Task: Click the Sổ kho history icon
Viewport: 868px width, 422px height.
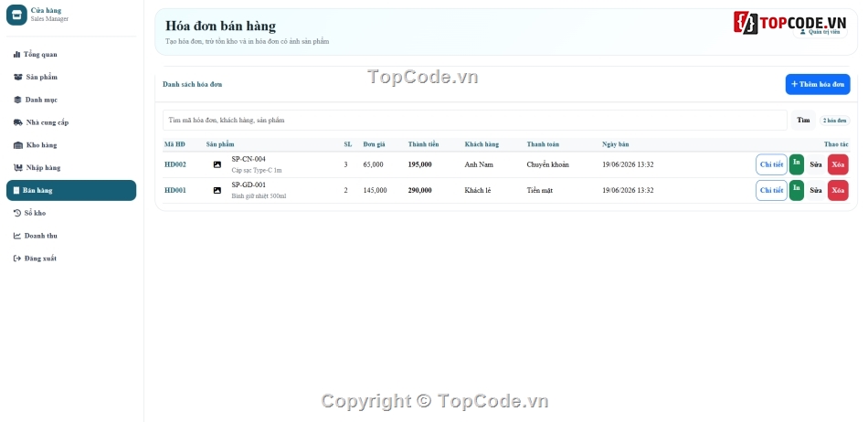Action: [x=17, y=213]
